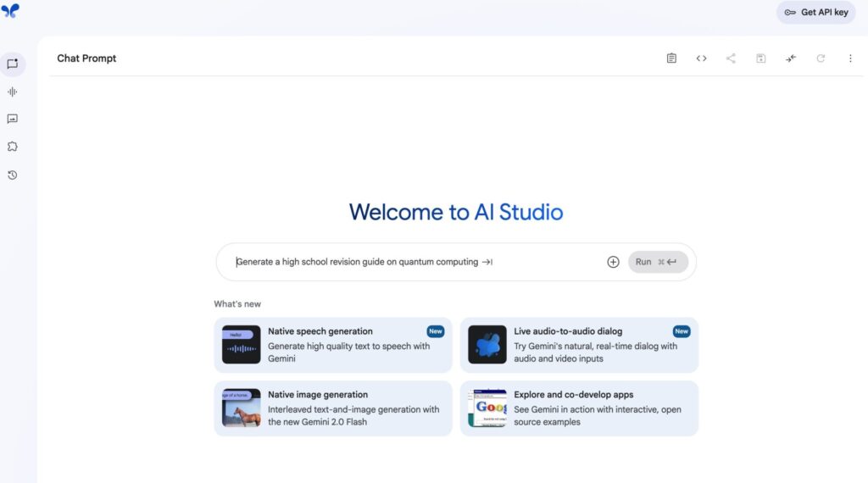The width and height of the screenshot is (868, 483).
Task: Click the Share prompt icon
Action: pos(731,58)
